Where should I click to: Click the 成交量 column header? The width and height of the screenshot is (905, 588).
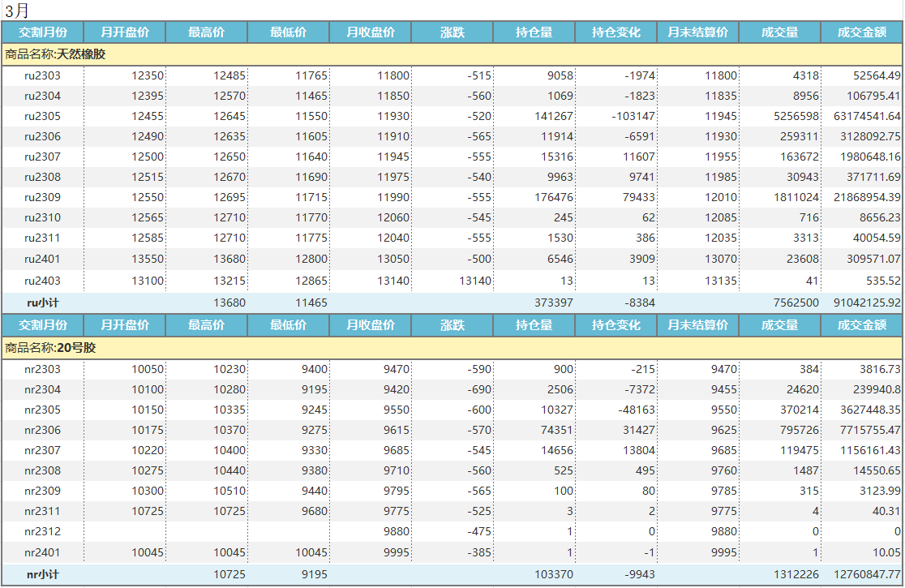pyautogui.click(x=779, y=32)
